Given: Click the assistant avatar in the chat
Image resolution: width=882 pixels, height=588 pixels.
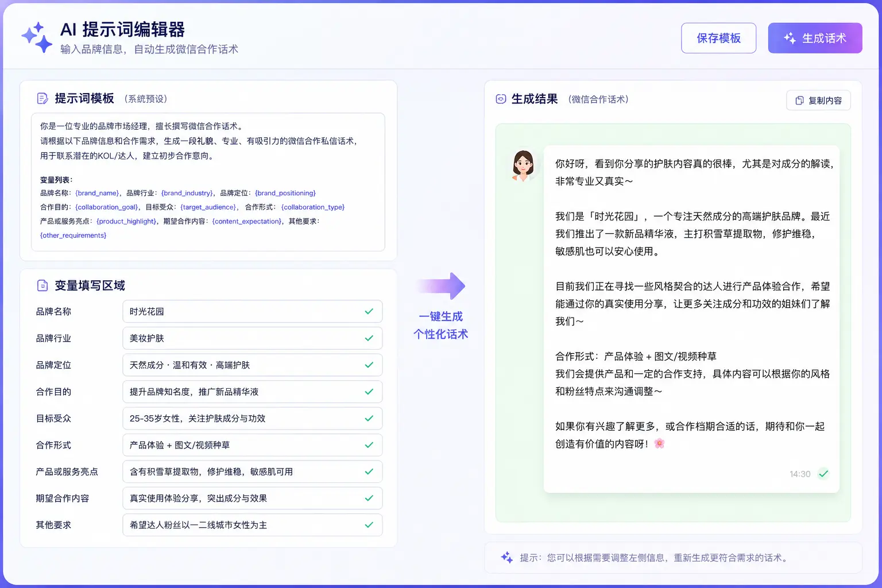Looking at the screenshot, I should [523, 165].
